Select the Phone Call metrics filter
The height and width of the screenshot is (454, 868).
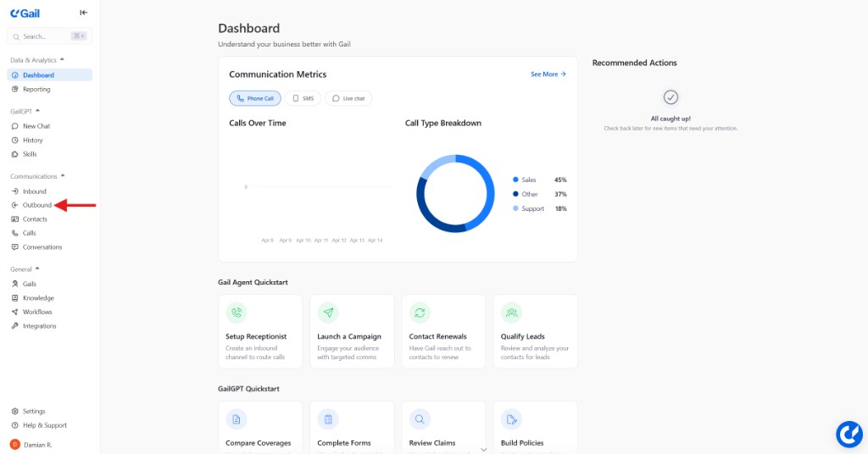[255, 98]
